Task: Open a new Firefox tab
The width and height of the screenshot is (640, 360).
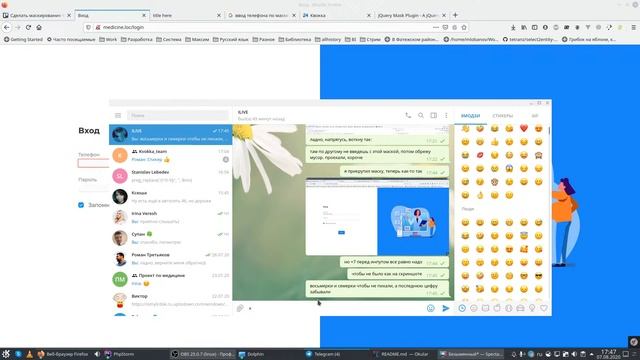Action: coord(455,15)
